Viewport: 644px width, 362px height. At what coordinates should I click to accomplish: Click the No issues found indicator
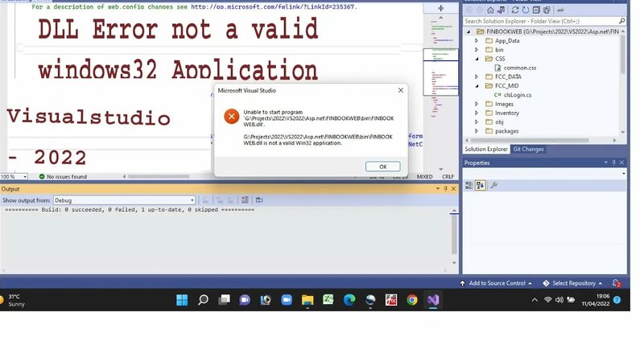63,177
